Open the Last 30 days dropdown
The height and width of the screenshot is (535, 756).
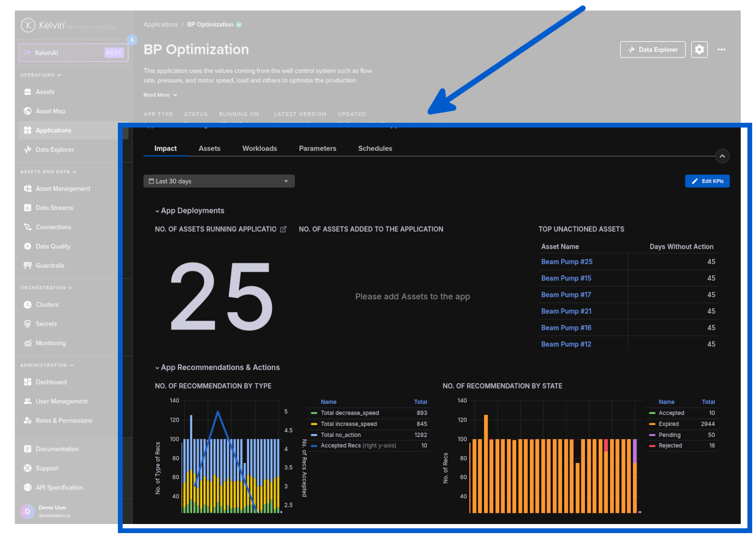219,182
